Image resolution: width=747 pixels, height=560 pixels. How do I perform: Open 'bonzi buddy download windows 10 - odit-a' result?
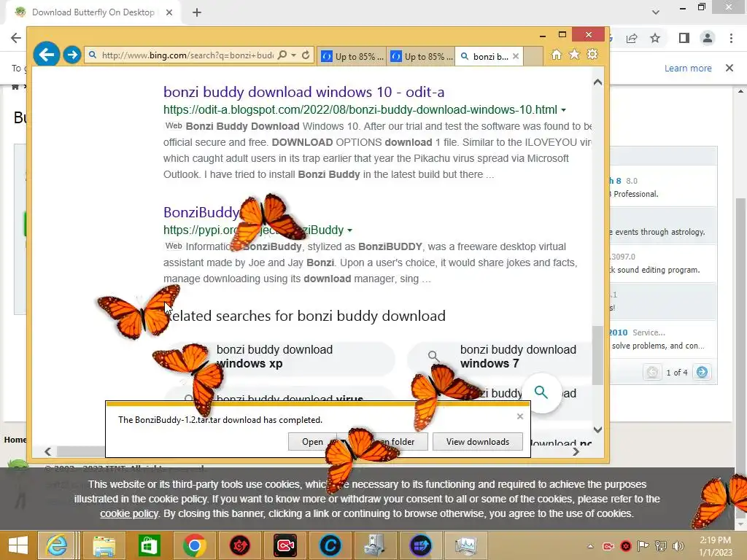click(x=304, y=92)
